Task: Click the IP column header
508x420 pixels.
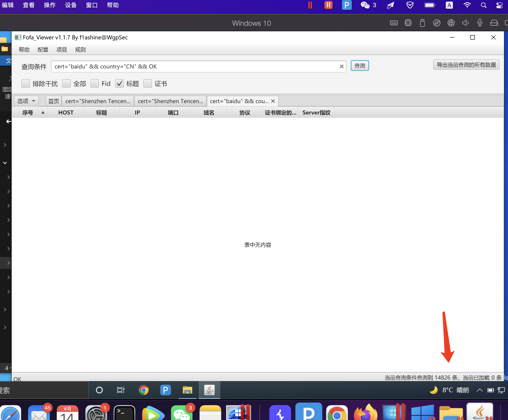Action: [x=137, y=112]
